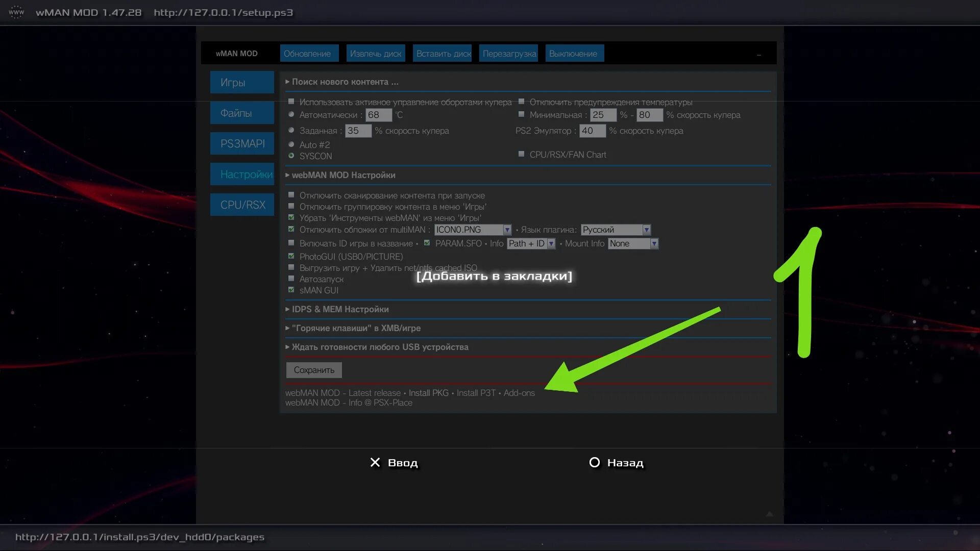This screenshot has height=551, width=980.
Task: Toggle the CPU/RSX/FAN Chart checkbox
Action: [x=521, y=154]
